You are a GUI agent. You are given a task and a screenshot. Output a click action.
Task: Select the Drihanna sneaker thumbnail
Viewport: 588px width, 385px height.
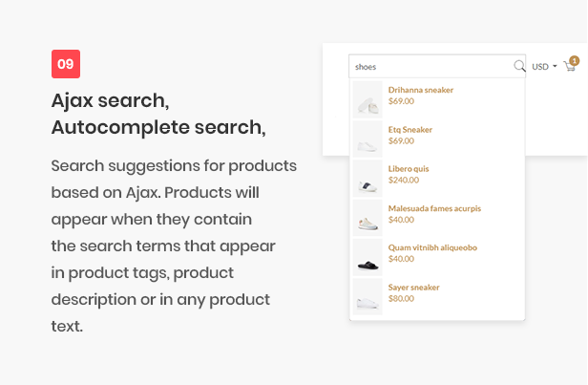pyautogui.click(x=367, y=99)
